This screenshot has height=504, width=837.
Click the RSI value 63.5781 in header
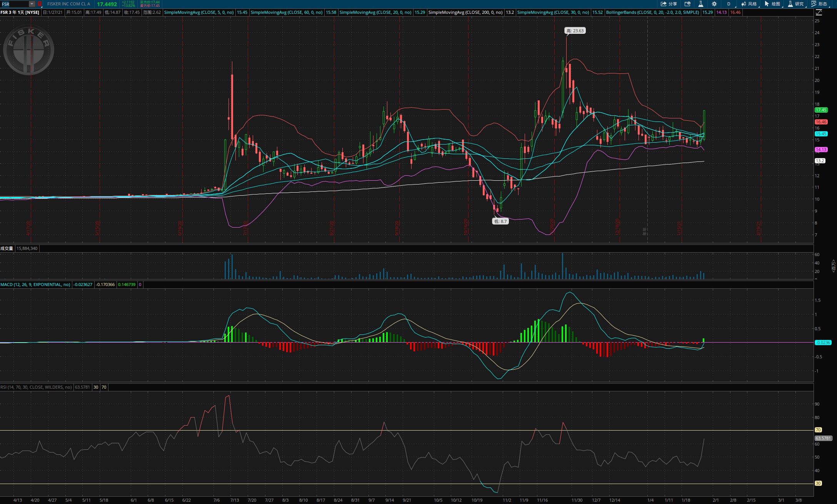coord(82,387)
